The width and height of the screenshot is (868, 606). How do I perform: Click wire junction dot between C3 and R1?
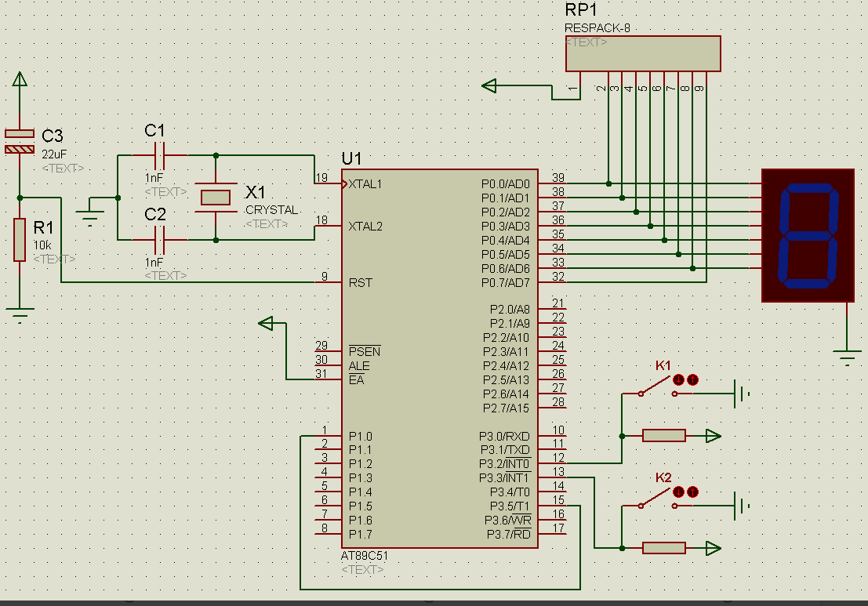click(20, 198)
